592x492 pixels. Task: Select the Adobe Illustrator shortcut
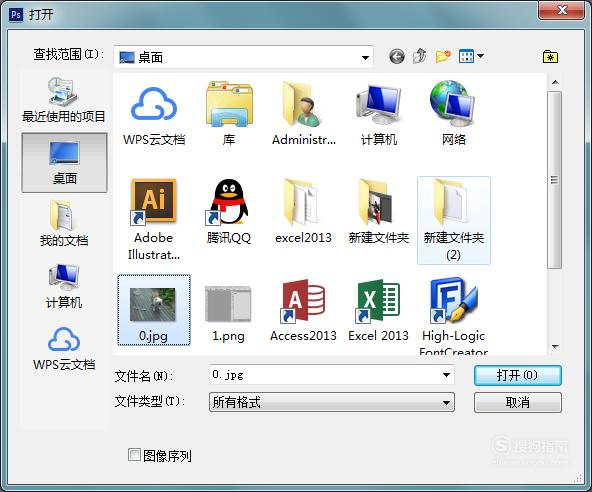[154, 219]
